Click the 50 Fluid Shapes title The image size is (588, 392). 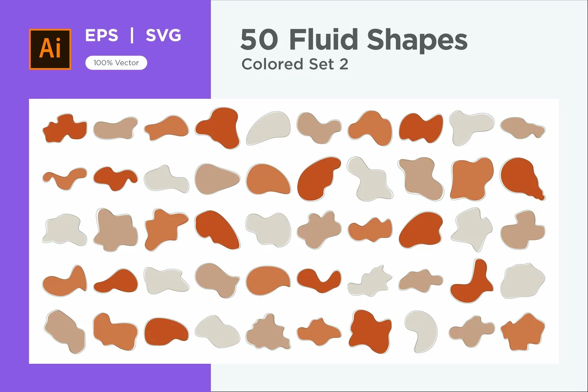pyautogui.click(x=354, y=40)
